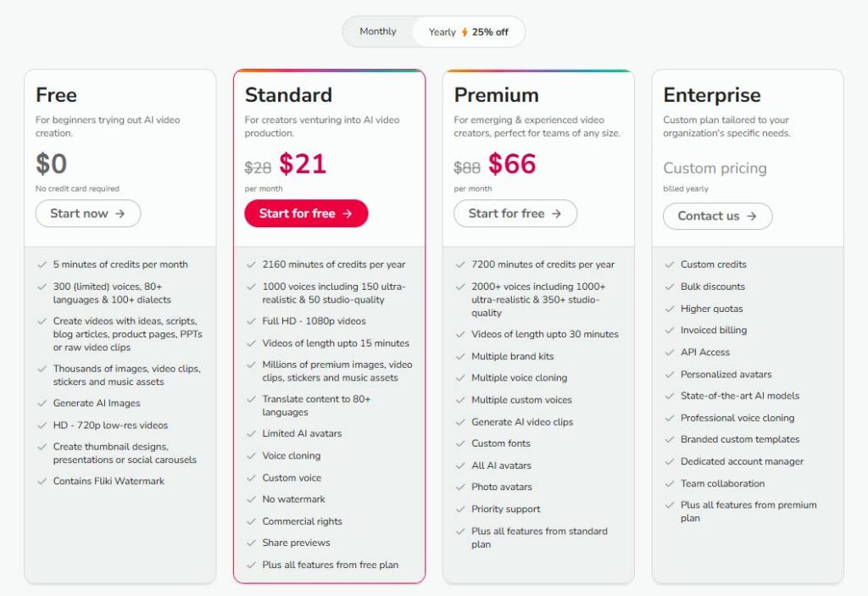Image resolution: width=868 pixels, height=596 pixels.
Task: Select Yearly 25% off billing option
Action: [468, 32]
